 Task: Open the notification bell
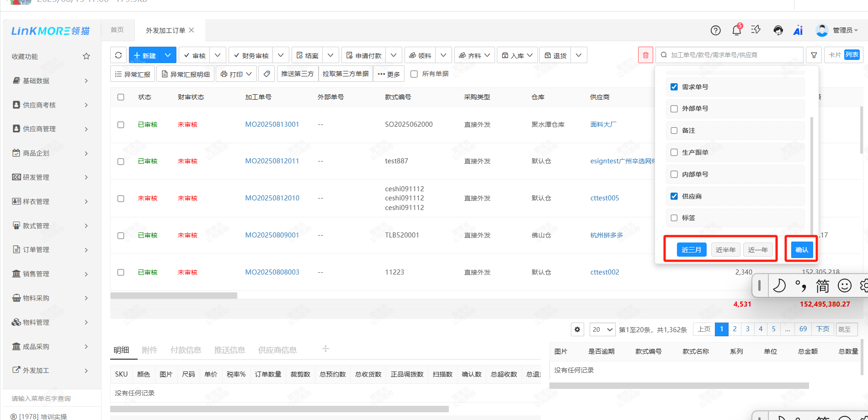(736, 31)
